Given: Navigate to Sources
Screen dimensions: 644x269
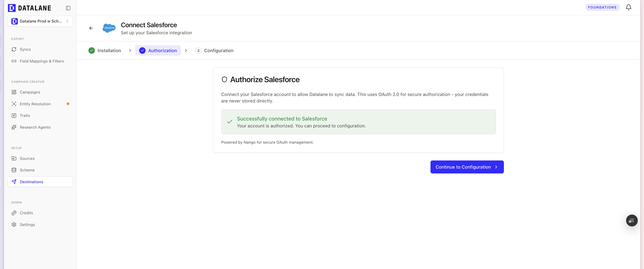Looking at the screenshot, I should click(40, 158).
